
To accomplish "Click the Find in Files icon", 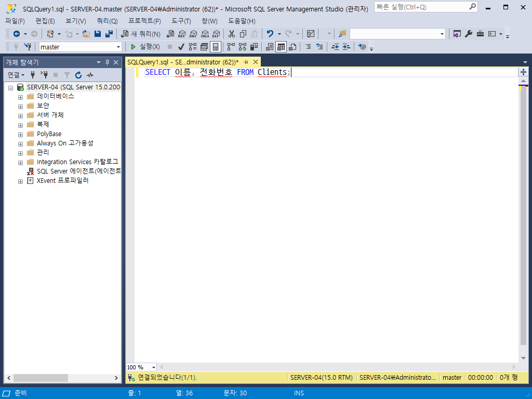I will click(342, 34).
